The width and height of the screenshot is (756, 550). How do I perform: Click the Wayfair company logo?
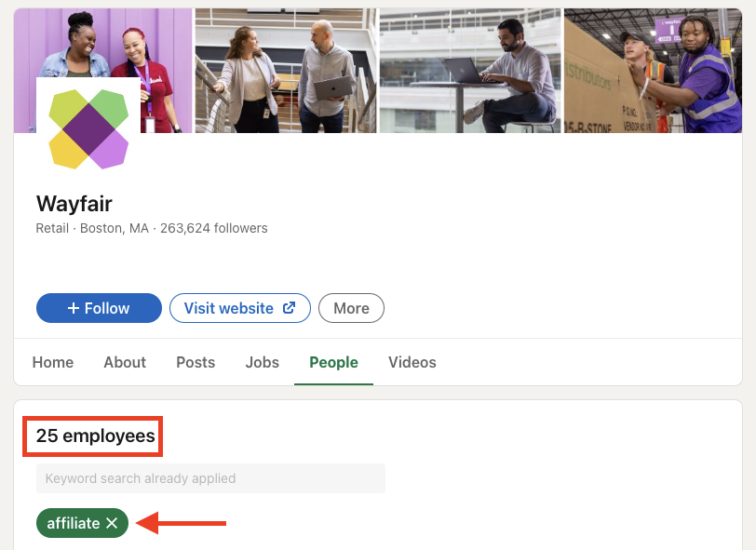tap(88, 128)
